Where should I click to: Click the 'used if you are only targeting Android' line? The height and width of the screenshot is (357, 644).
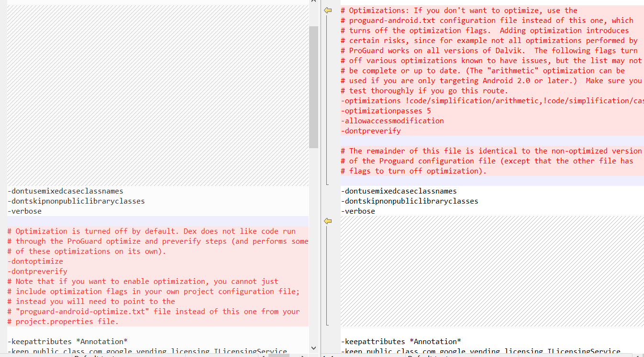pos(491,80)
